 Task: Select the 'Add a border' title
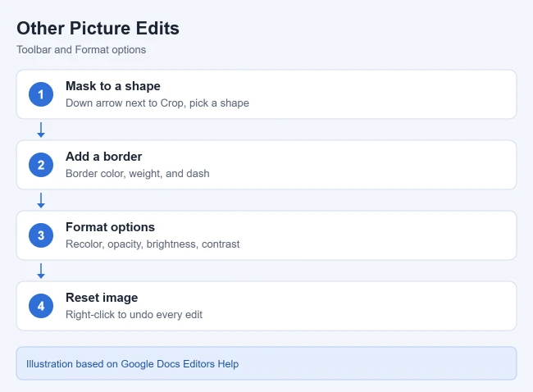103,157
